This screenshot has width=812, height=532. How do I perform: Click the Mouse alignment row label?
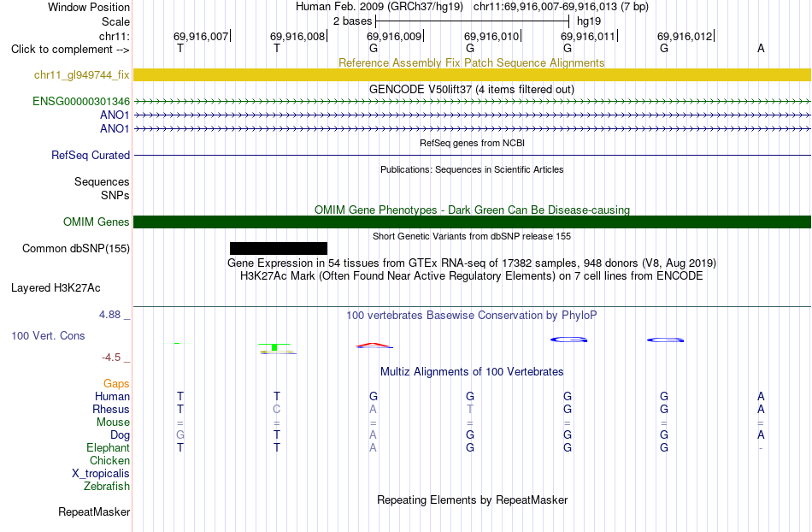point(113,423)
